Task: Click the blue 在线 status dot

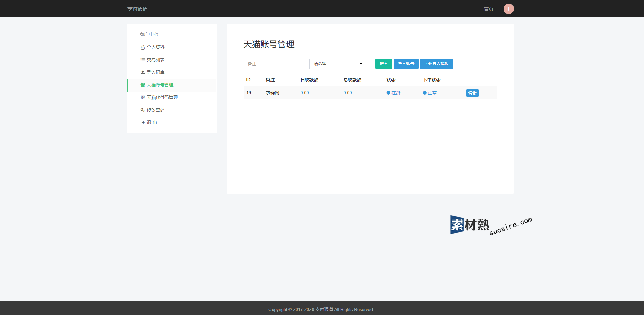Action: [x=388, y=93]
